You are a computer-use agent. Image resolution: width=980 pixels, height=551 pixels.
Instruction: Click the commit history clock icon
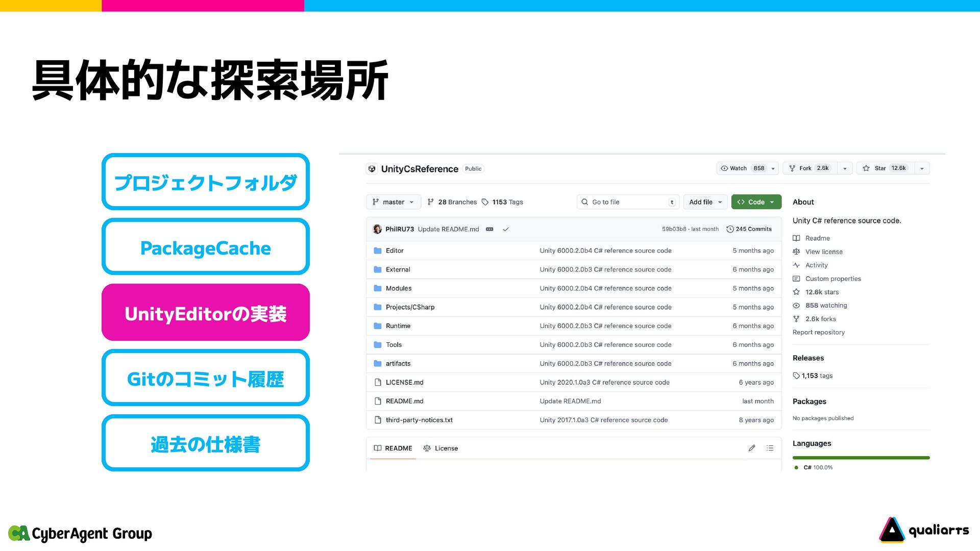(x=730, y=229)
